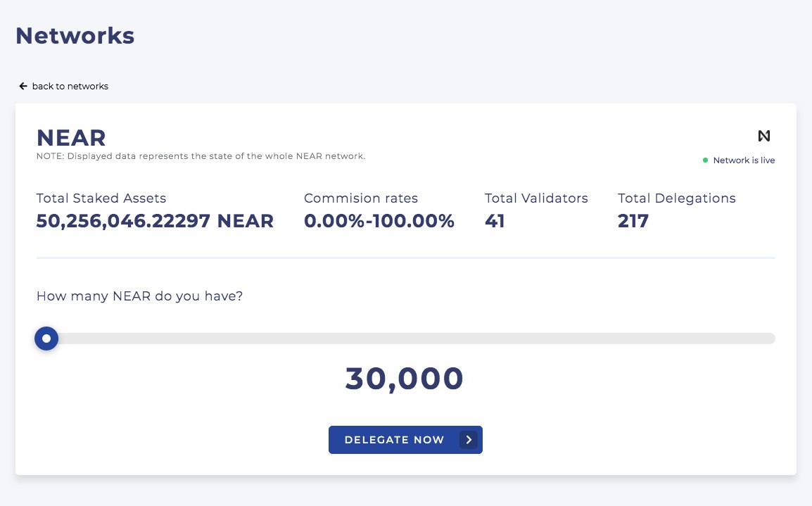The height and width of the screenshot is (506, 812).
Task: Click the Networks page heading
Action: point(75,36)
